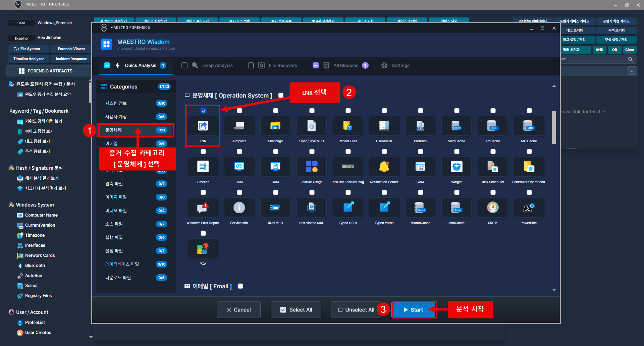The width and height of the screenshot is (644, 346).
Task: Switch to the File Recovery tab
Action: 283,65
